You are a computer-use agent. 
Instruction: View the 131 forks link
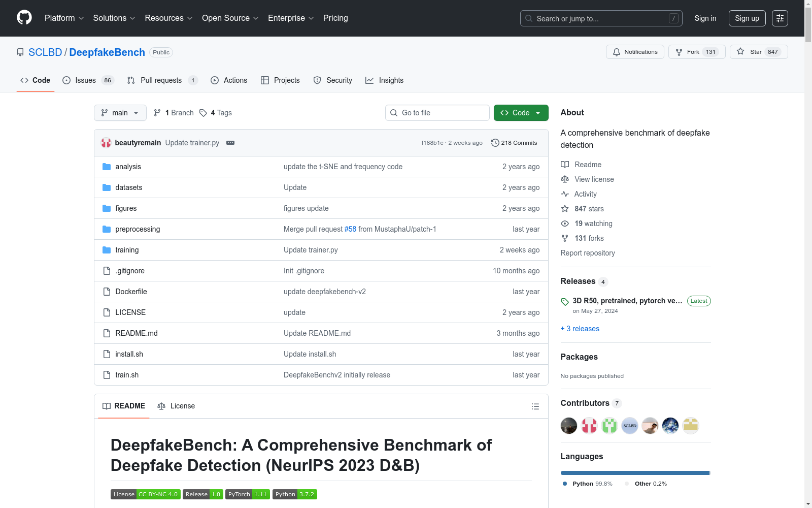tap(582, 238)
